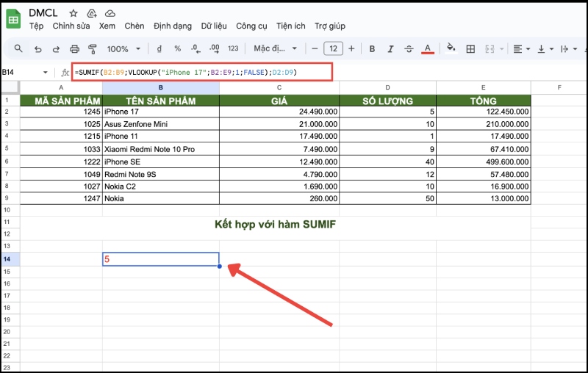Viewport: 588px width, 373px height.
Task: Check the cloud save status icon
Action: 110,13
